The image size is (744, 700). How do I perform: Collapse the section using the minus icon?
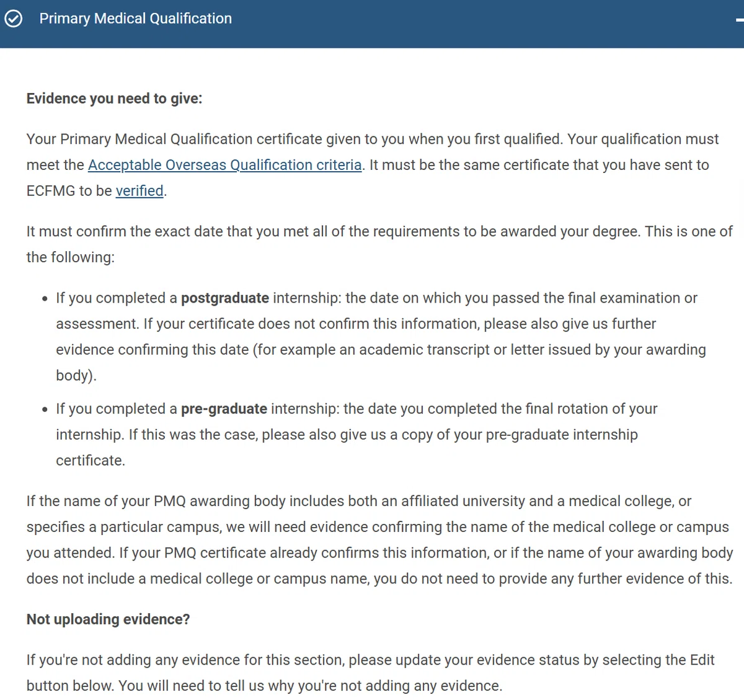click(x=740, y=20)
